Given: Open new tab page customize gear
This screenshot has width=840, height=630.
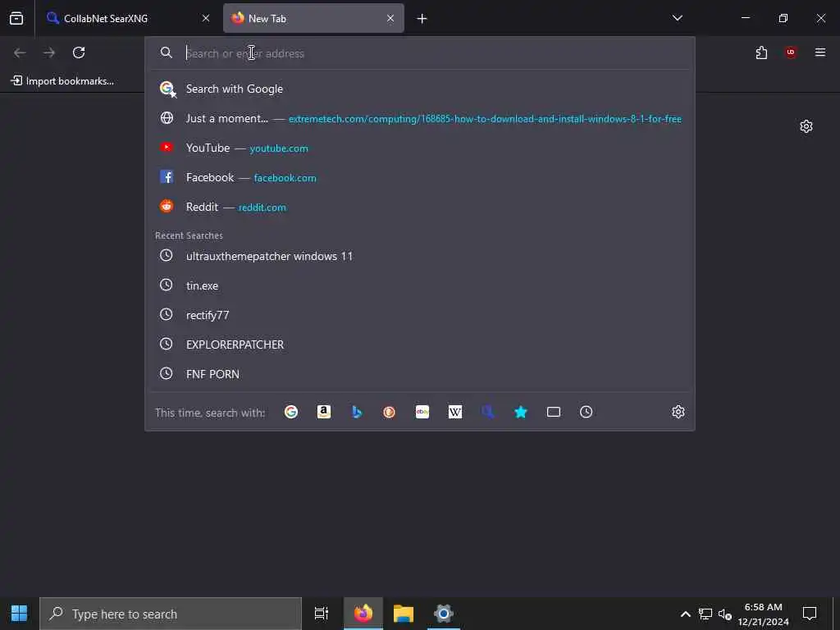Looking at the screenshot, I should (806, 126).
